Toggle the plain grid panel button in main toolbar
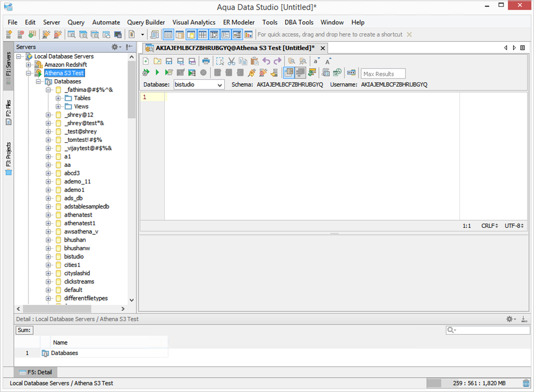Viewport: 534px width, 392px height. pyautogui.click(x=203, y=34)
